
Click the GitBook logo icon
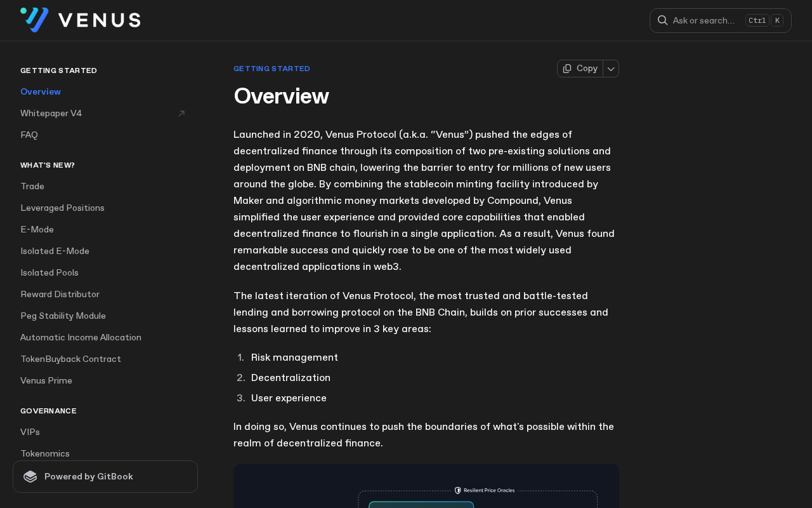(30, 477)
